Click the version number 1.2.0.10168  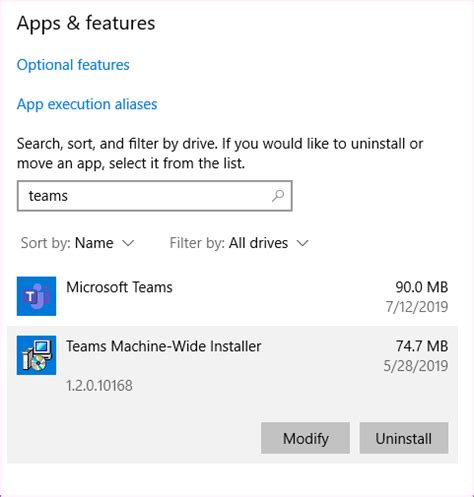point(99,386)
